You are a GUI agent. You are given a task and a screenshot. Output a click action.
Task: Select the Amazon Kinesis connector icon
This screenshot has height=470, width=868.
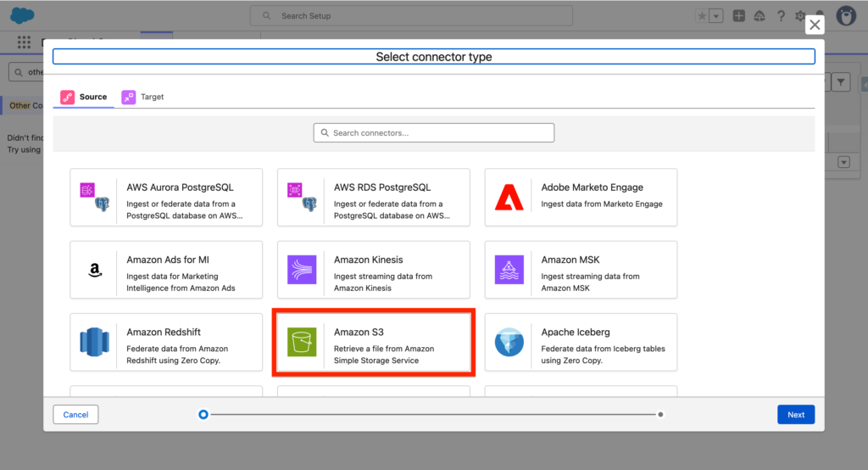[302, 270]
